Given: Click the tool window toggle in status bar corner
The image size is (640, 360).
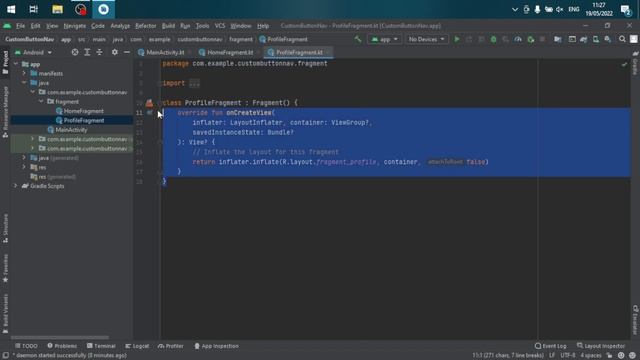Looking at the screenshot, I should tap(5, 356).
